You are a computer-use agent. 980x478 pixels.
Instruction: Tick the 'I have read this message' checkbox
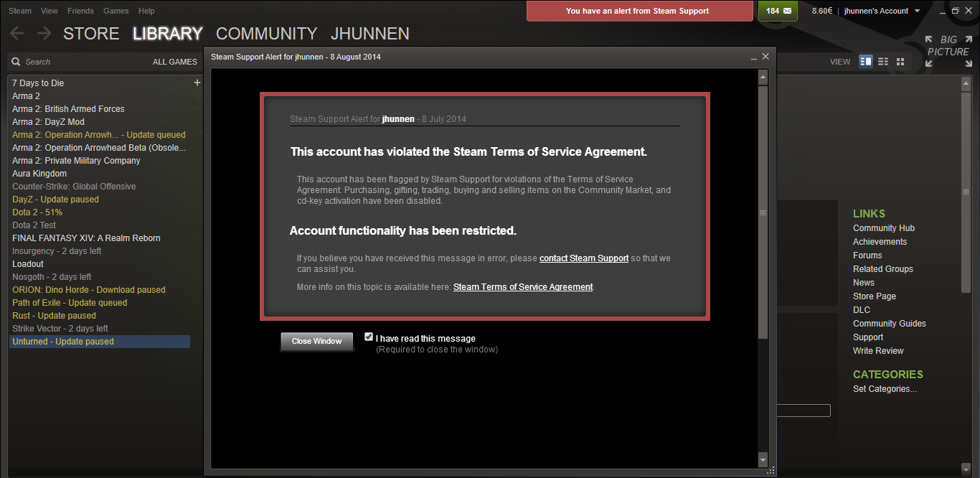point(369,337)
